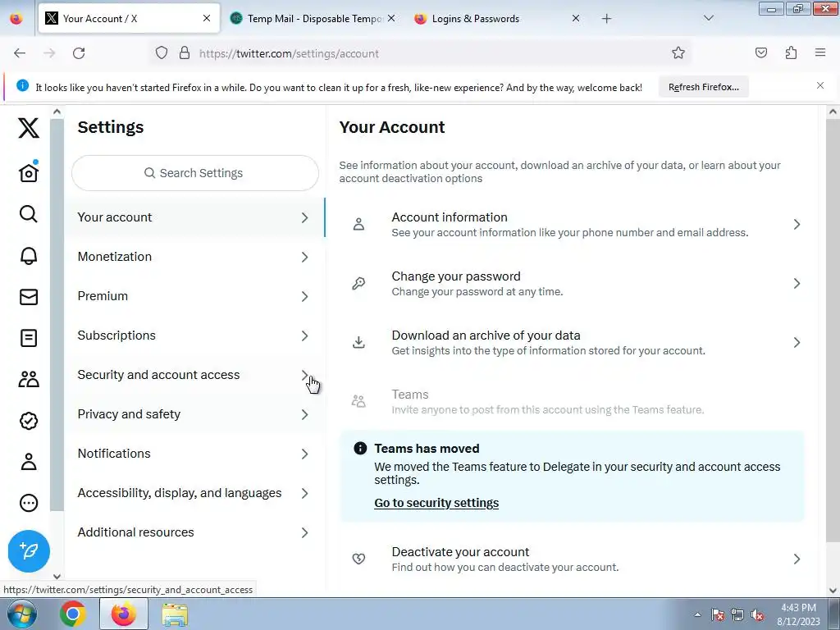
Task: Open the Premium settings section
Action: point(194,296)
